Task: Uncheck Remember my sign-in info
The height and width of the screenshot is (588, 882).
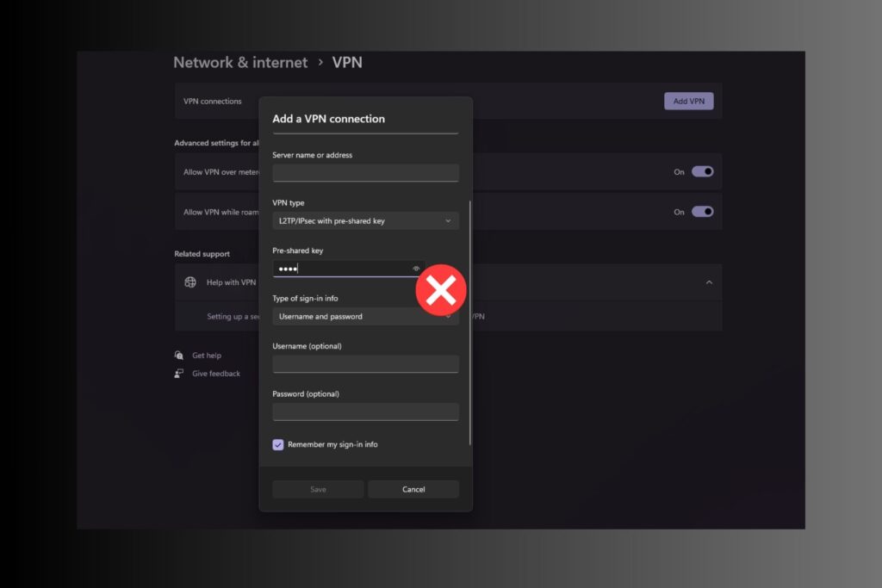Action: 277,444
